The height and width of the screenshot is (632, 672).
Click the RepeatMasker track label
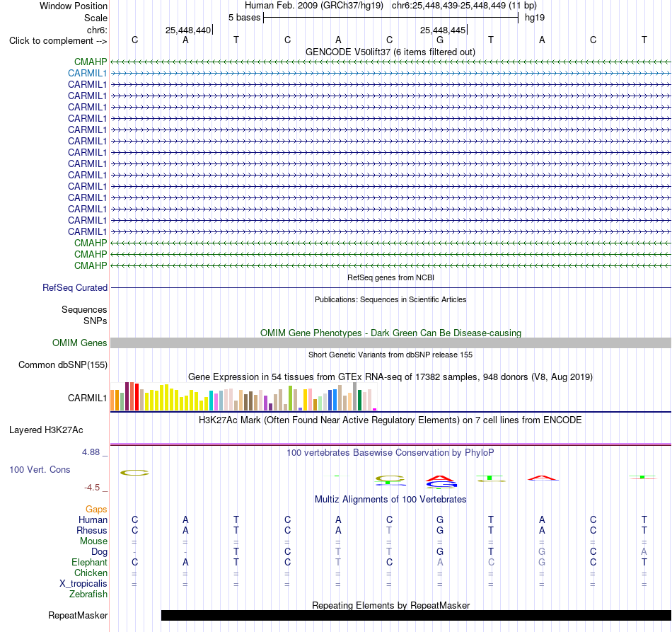click(x=78, y=616)
